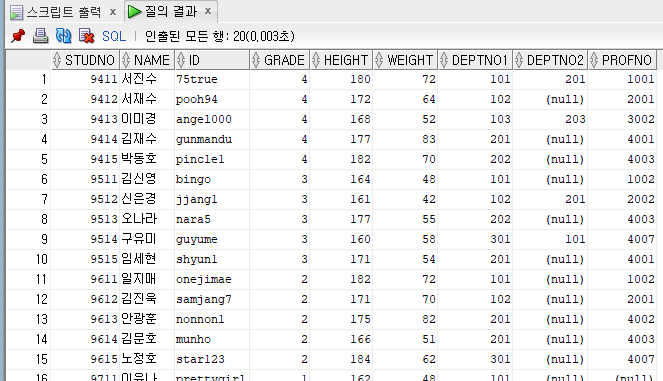Click the DEPTNO2 column header
This screenshot has width=663, height=381.
pyautogui.click(x=550, y=60)
